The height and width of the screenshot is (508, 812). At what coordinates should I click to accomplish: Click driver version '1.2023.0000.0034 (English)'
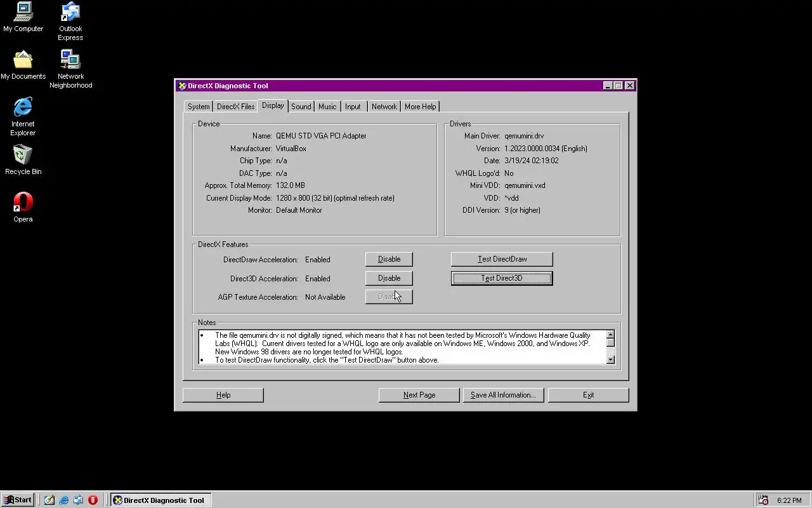click(546, 149)
